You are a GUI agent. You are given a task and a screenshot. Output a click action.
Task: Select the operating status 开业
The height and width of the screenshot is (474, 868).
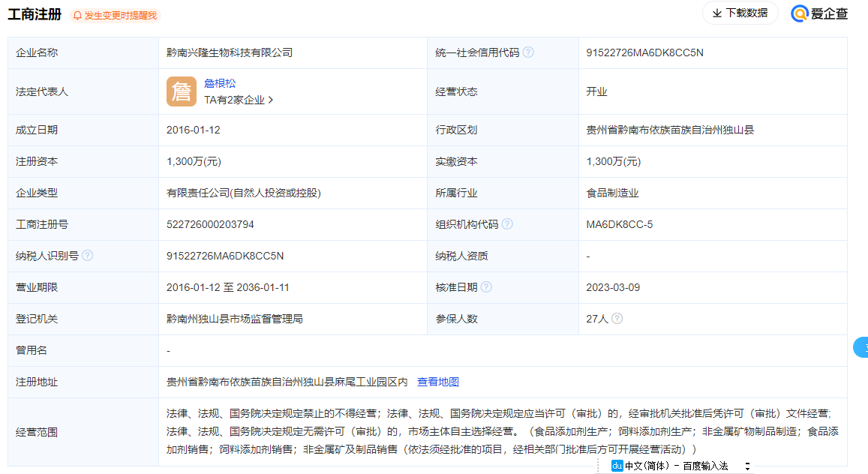coord(596,91)
